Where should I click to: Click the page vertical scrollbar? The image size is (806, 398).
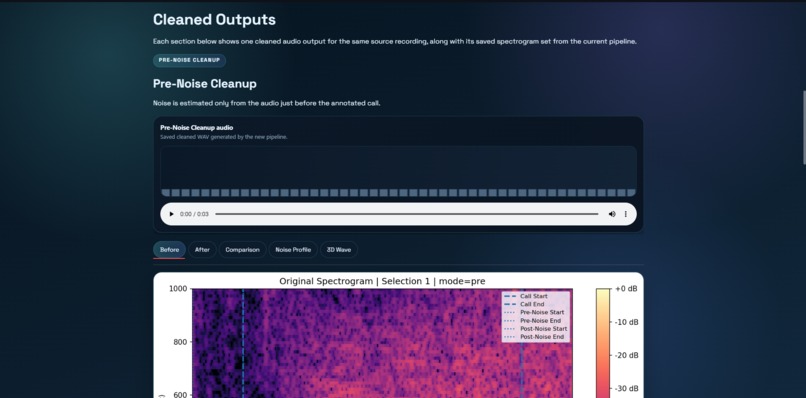(x=803, y=128)
